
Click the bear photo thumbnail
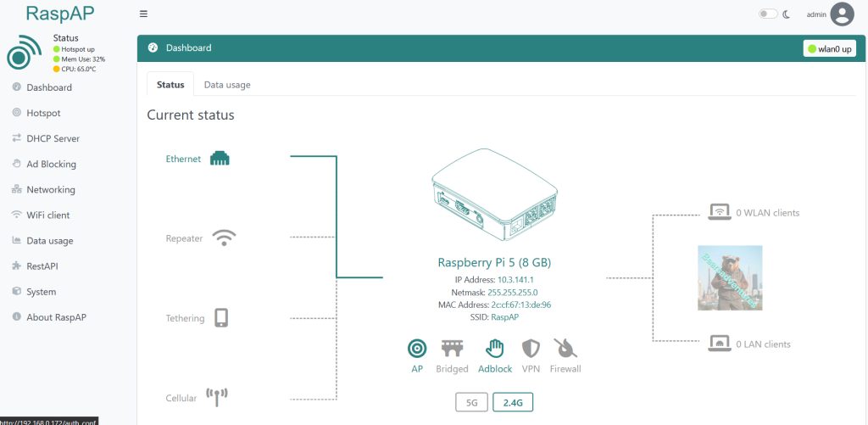point(730,277)
